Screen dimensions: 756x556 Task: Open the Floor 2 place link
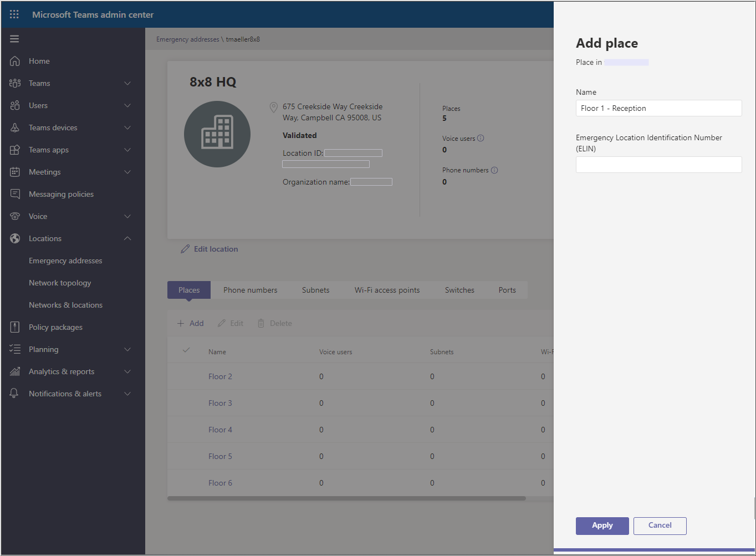(x=220, y=376)
